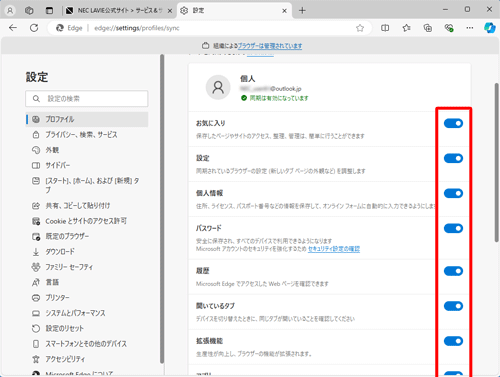Open スマートフォンとその他のデバイス settings
This screenshot has width=500, height=377.
pos(87,344)
